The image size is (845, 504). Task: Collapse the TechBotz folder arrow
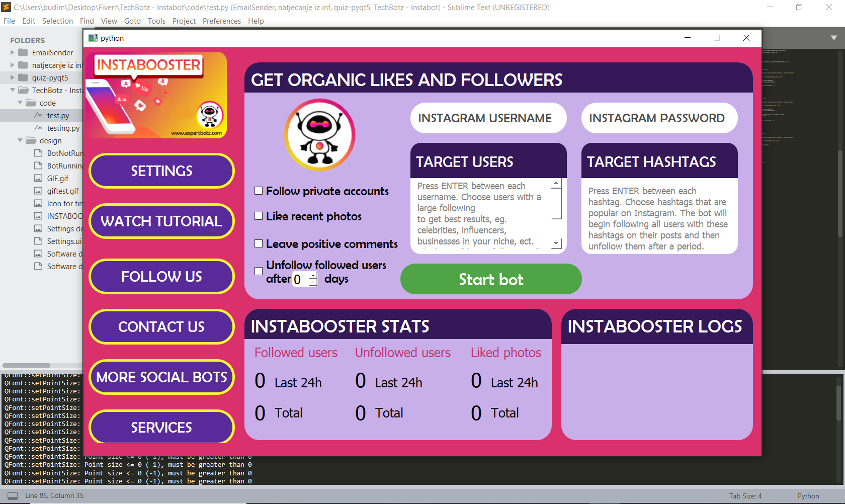tap(13, 90)
